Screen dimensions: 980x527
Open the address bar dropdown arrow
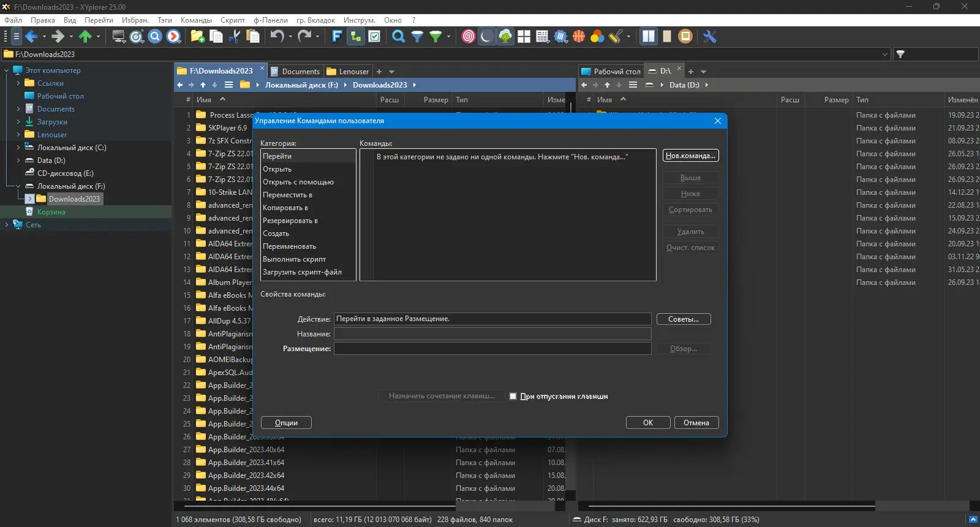tap(884, 55)
